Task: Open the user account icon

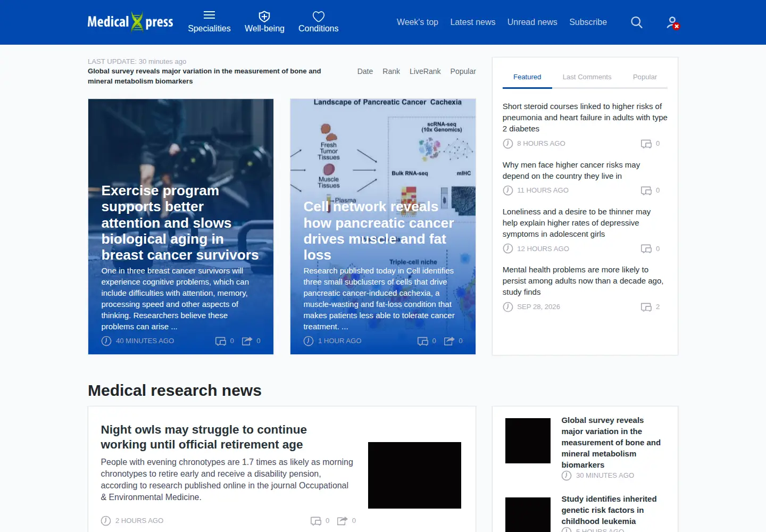Action: (673, 22)
